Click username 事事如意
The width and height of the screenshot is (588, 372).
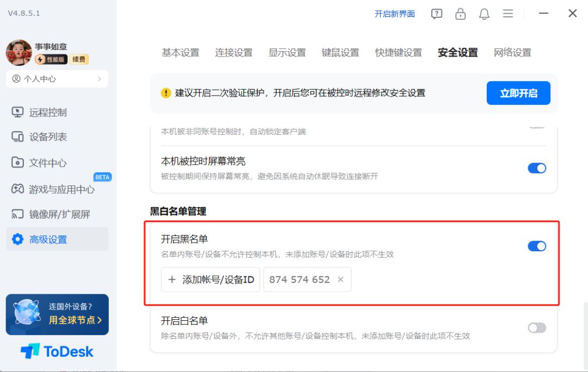[51, 46]
